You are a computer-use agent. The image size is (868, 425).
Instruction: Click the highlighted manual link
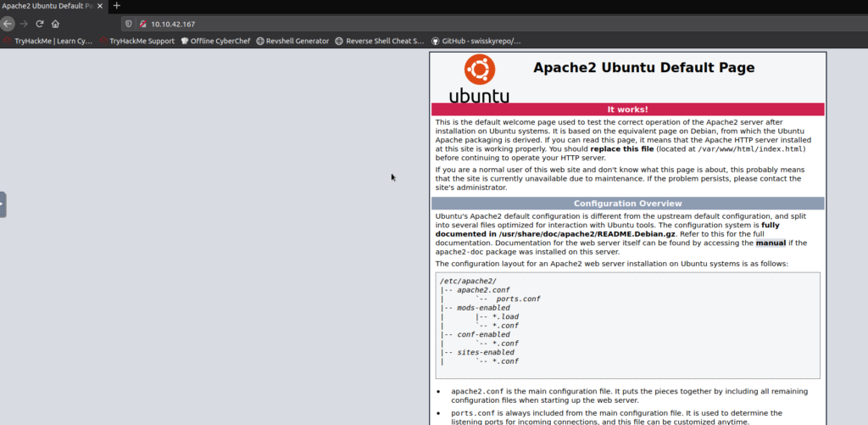pyautogui.click(x=771, y=243)
